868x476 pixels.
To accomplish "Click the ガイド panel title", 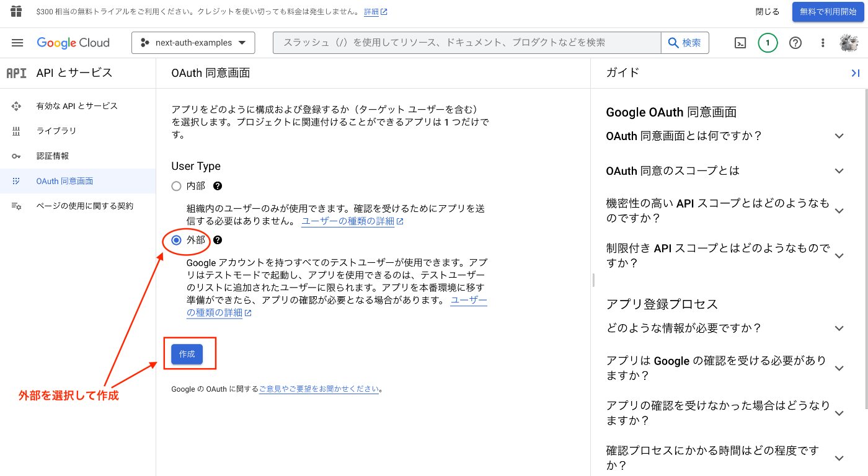I will [x=622, y=73].
